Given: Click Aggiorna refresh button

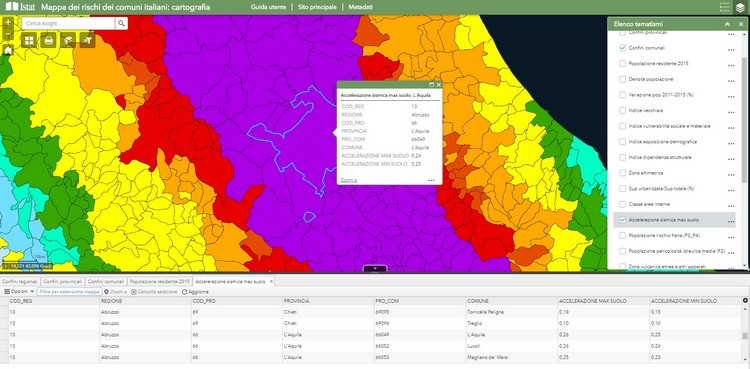Looking at the screenshot, I should tap(195, 291).
